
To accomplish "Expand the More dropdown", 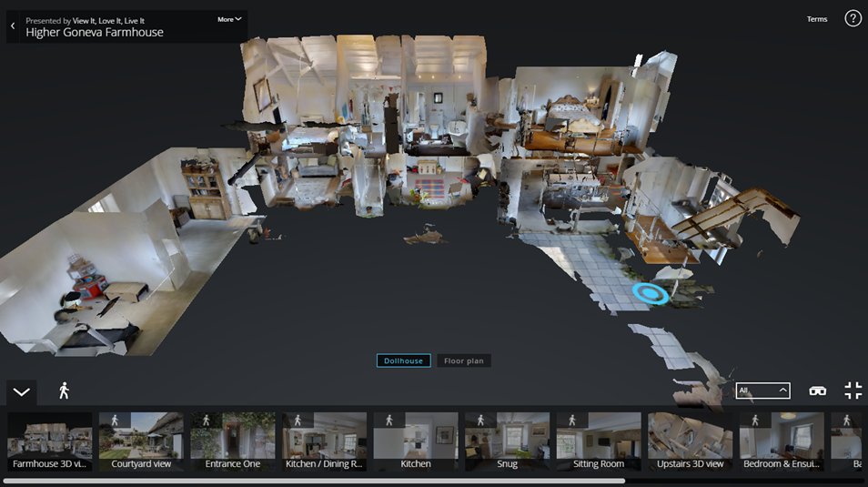I will click(229, 19).
